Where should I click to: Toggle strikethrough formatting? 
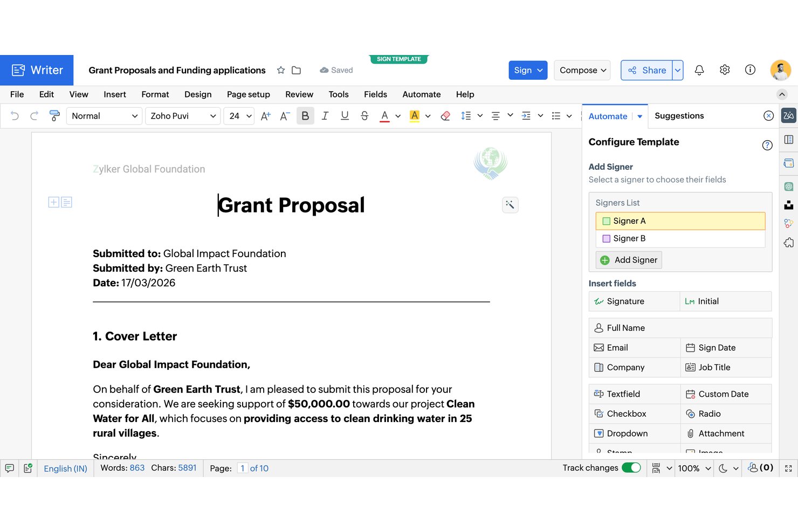[364, 116]
